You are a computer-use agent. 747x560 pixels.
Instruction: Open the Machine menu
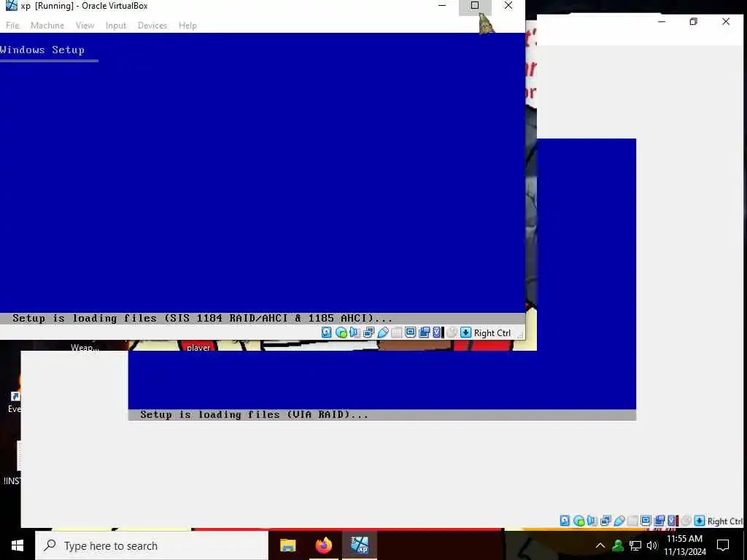coord(47,26)
